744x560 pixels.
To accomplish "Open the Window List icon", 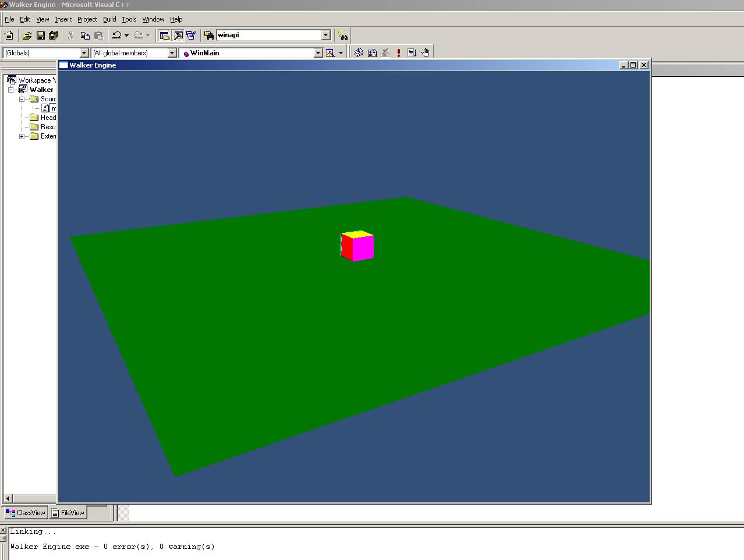I will point(192,36).
